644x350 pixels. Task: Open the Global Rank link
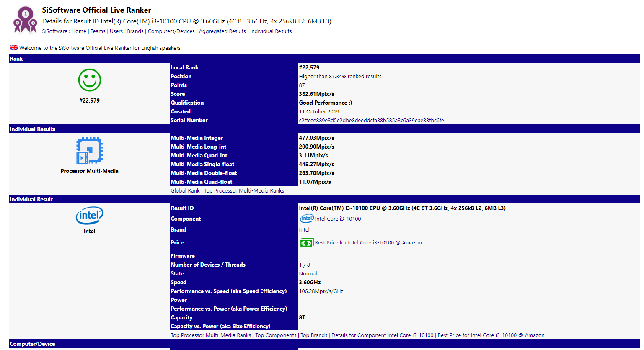click(x=185, y=191)
